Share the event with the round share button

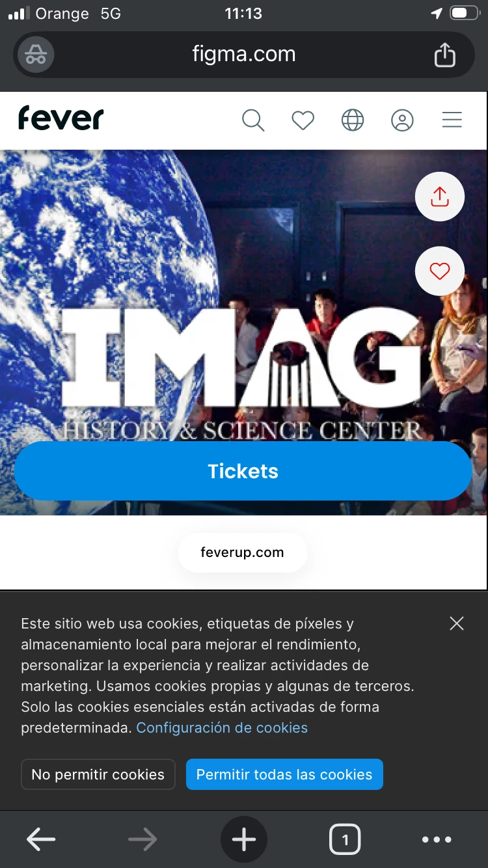coord(440,197)
